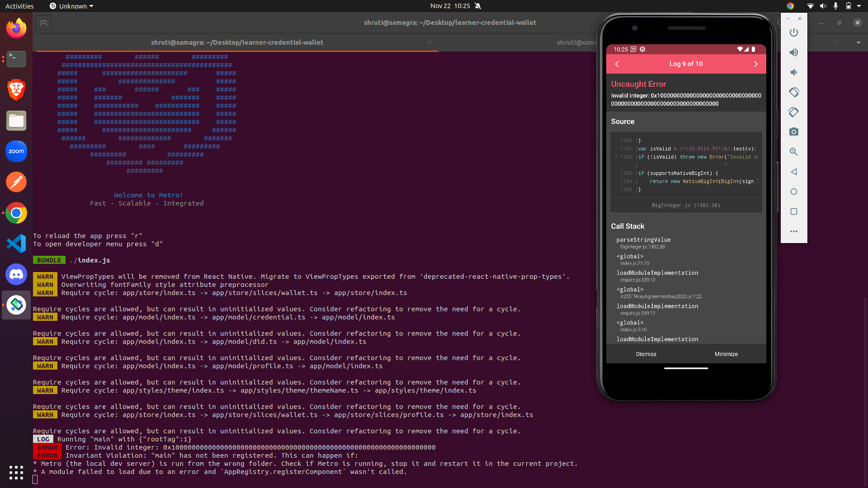Open the Activities overview

pos(19,6)
